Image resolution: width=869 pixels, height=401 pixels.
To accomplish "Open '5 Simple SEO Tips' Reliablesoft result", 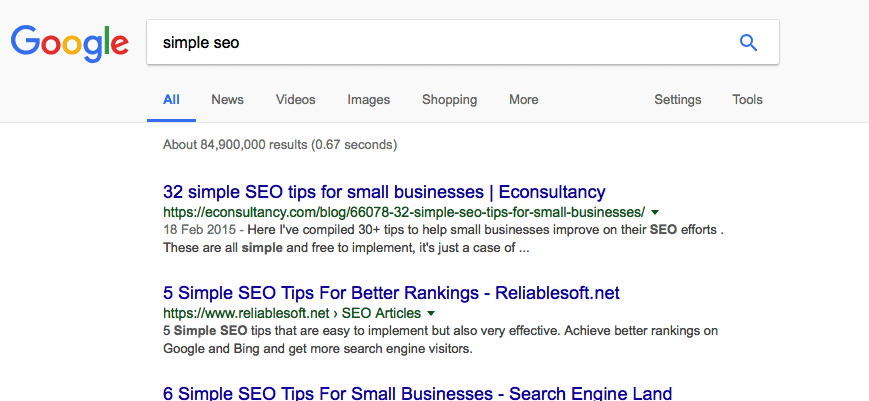I will tap(391, 293).
